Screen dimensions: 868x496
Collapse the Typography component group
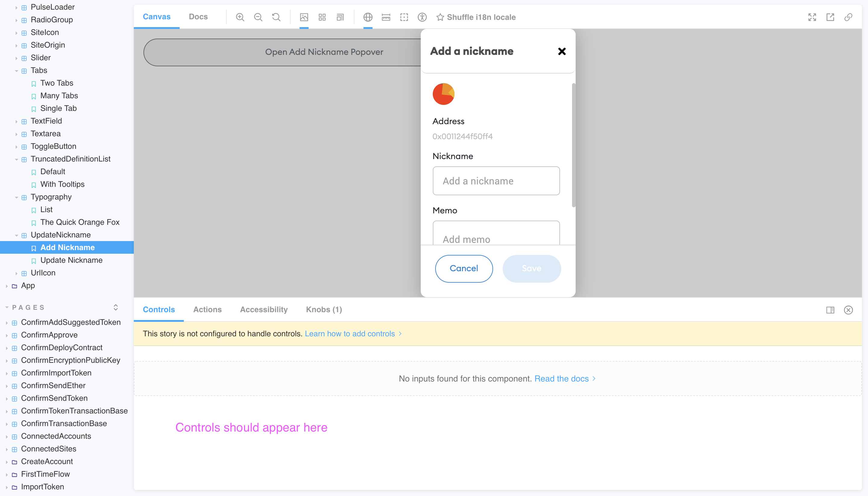(x=16, y=197)
